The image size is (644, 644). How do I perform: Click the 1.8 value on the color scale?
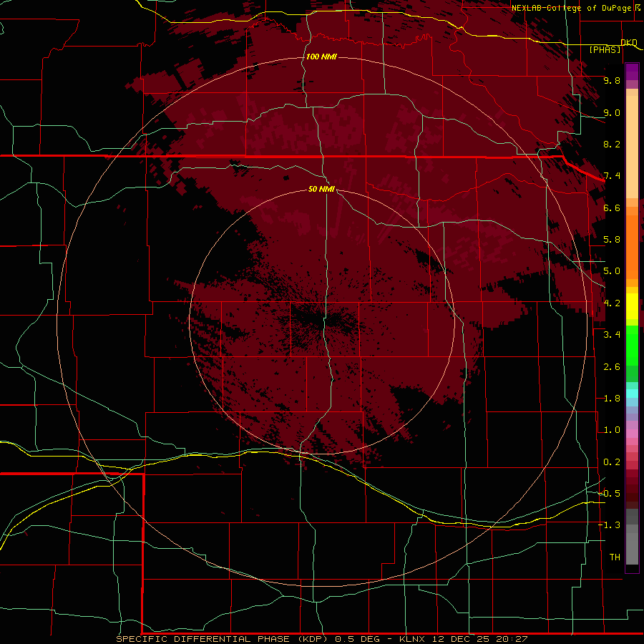[x=612, y=399]
